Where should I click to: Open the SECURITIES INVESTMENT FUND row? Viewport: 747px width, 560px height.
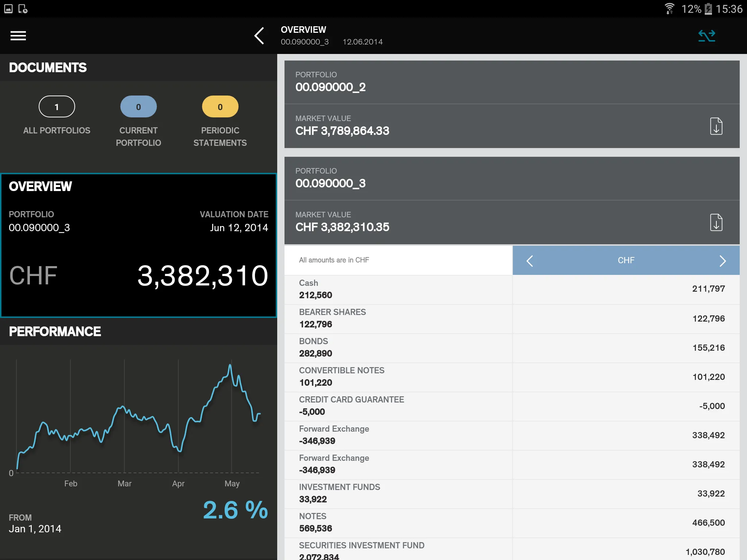[512, 549]
